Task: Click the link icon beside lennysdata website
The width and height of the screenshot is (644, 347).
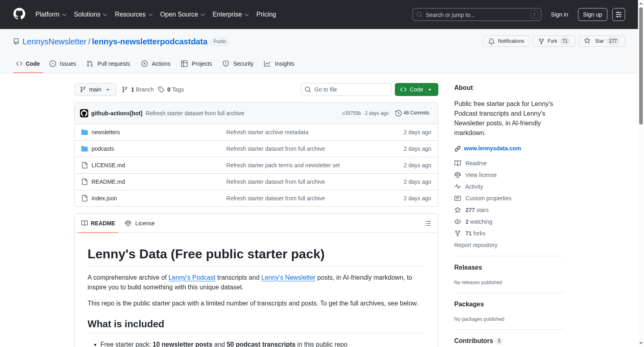Action: [x=458, y=149]
